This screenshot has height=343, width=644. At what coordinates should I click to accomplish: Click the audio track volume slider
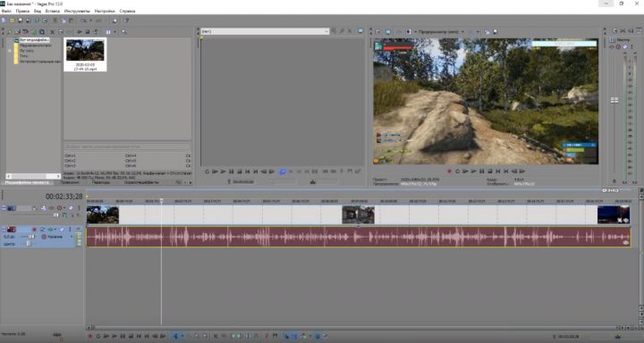click(x=31, y=237)
